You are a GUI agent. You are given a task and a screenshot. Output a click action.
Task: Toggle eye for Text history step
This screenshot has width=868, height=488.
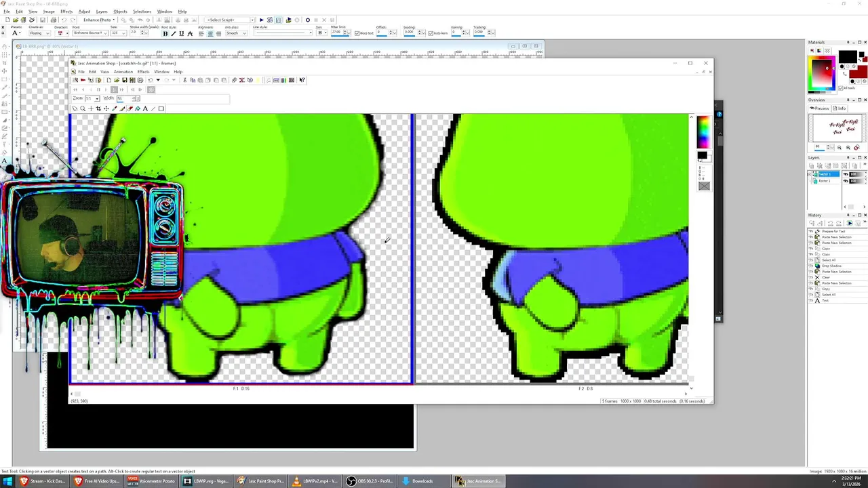810,300
